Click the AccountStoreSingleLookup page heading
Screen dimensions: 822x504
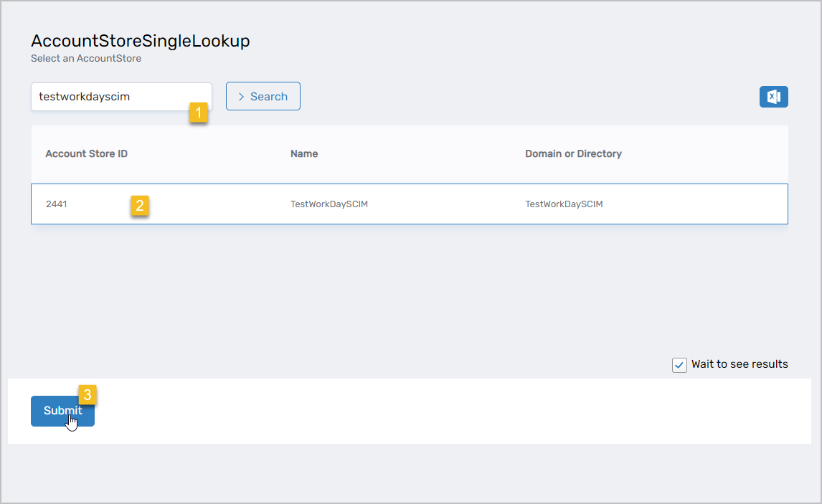point(141,41)
